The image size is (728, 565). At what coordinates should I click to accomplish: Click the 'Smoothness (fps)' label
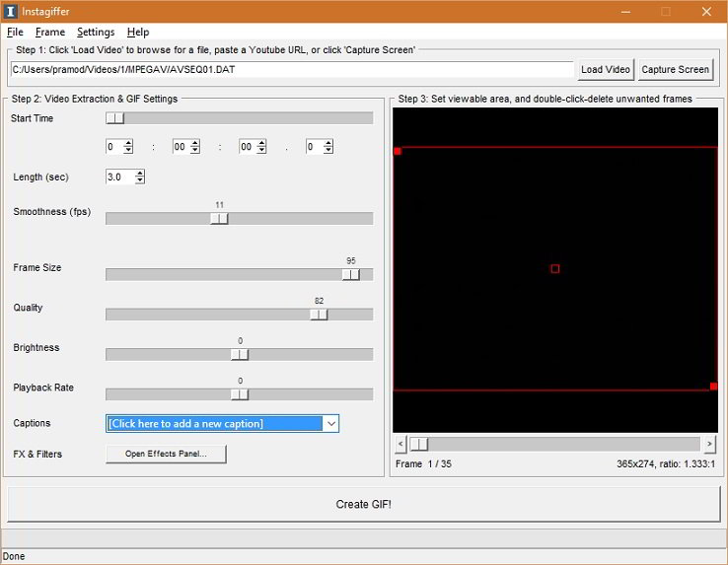pos(52,212)
